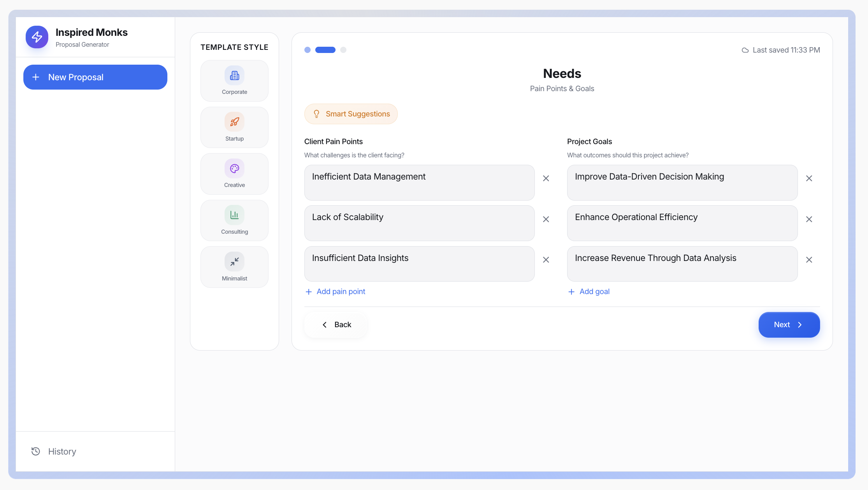Remove the Insufficient Data Insights item

(x=546, y=260)
